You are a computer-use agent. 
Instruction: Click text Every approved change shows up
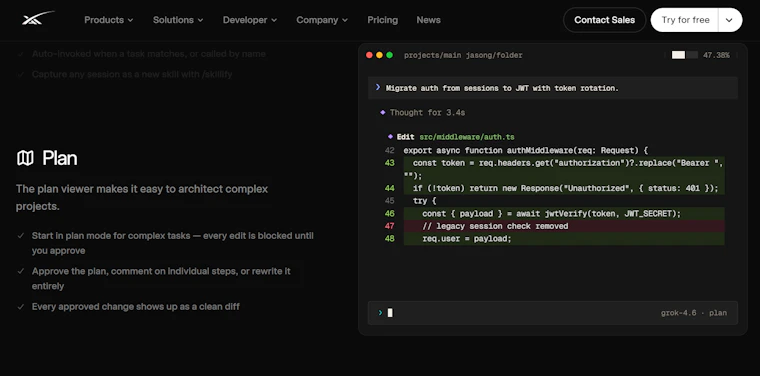136,307
